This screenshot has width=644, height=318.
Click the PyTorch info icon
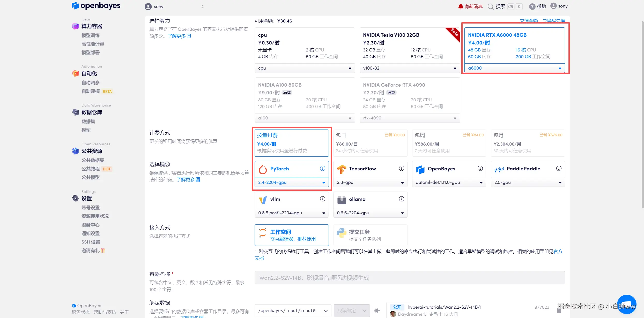pyautogui.click(x=322, y=168)
